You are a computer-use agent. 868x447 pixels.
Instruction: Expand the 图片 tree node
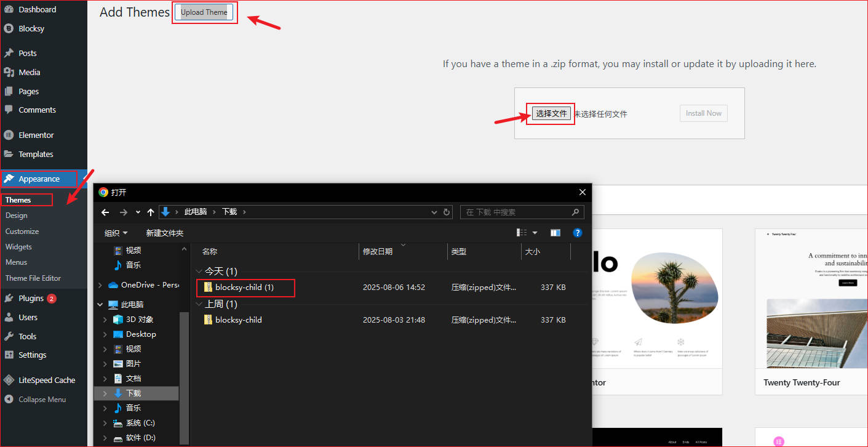[105, 364]
